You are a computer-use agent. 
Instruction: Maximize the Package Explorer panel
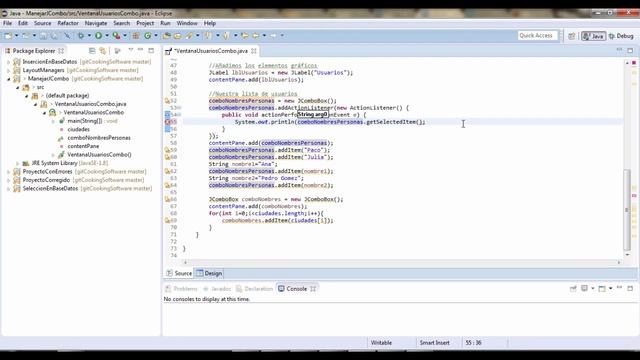pyautogui.click(x=151, y=50)
